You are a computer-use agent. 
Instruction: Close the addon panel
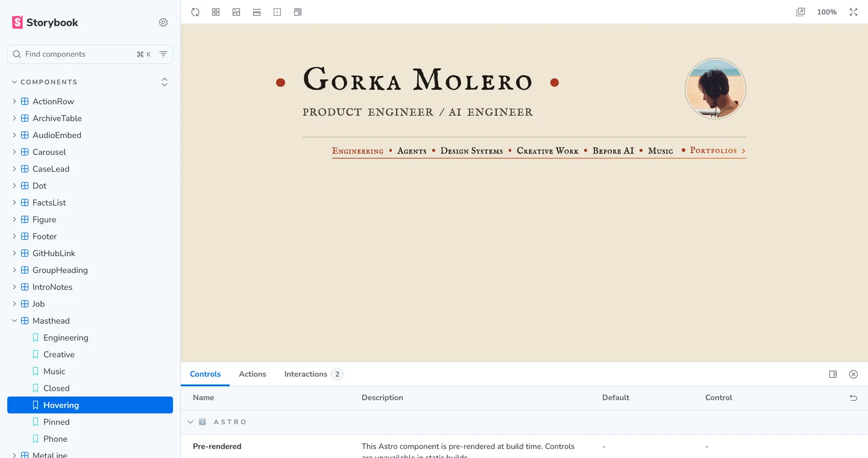coord(854,374)
